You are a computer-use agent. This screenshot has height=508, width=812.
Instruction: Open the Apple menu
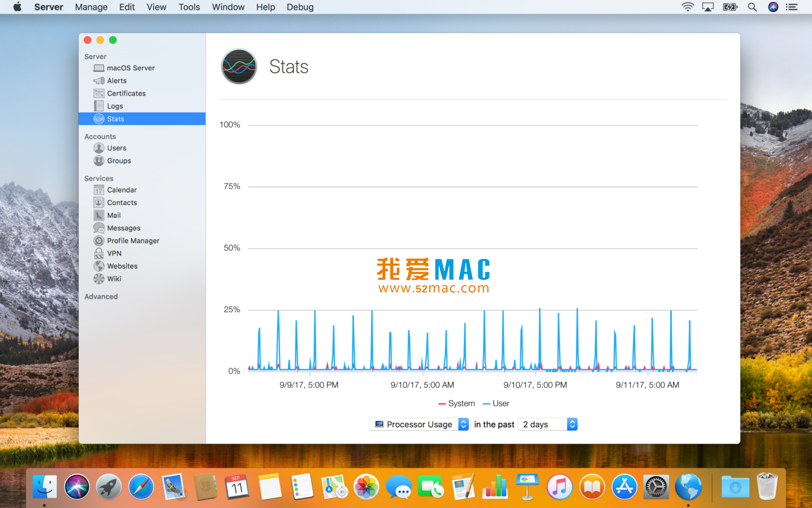click(x=17, y=7)
